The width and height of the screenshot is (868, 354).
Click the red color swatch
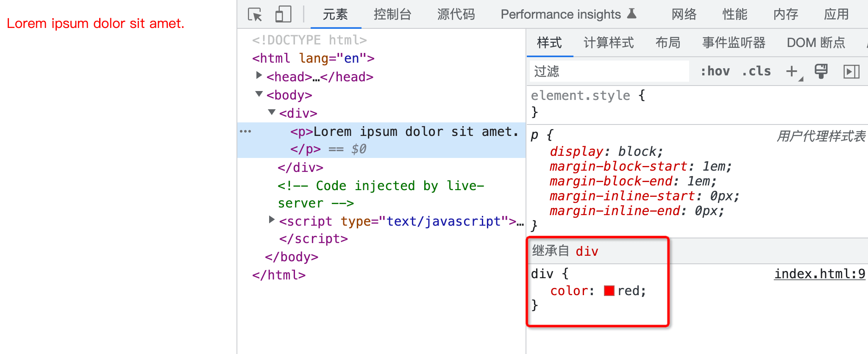[x=609, y=291]
